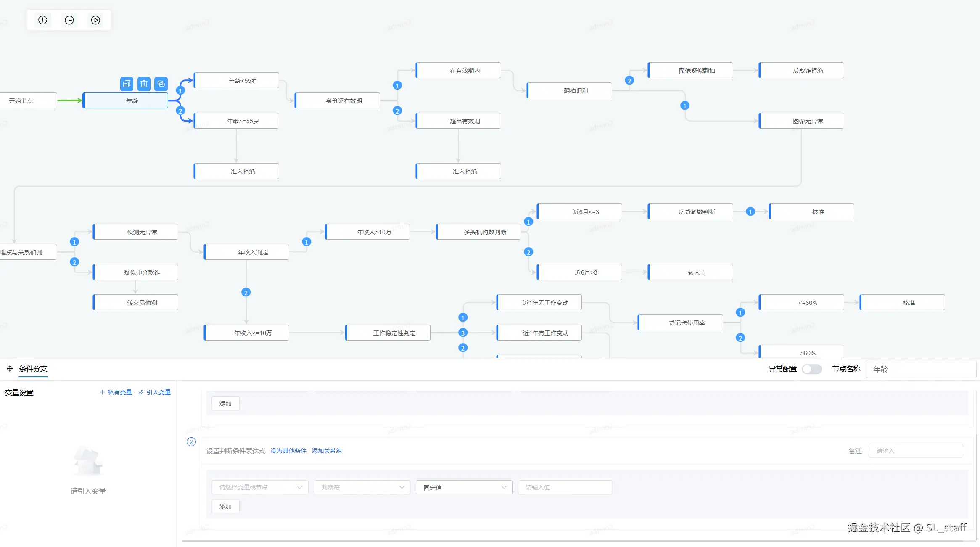
Task: Toggle the 异常配置 switch
Action: (x=811, y=369)
